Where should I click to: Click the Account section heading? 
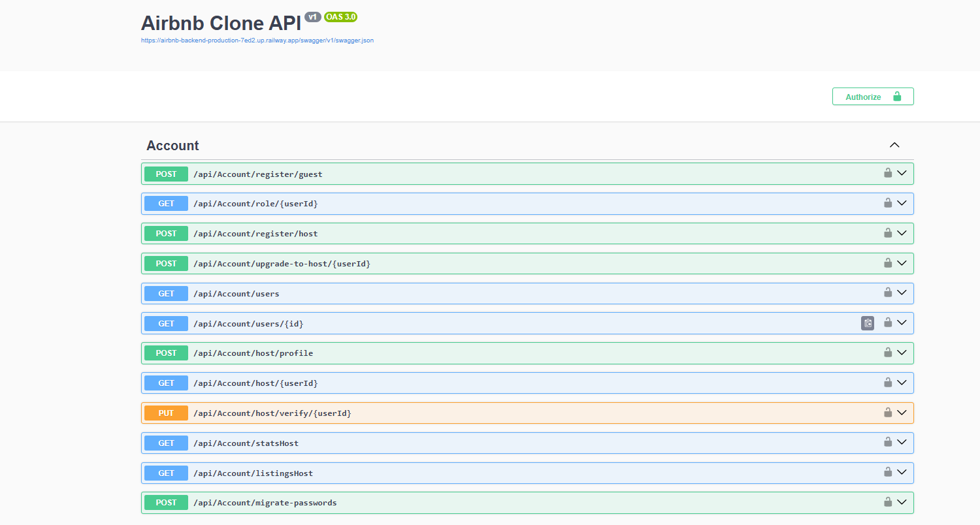172,146
